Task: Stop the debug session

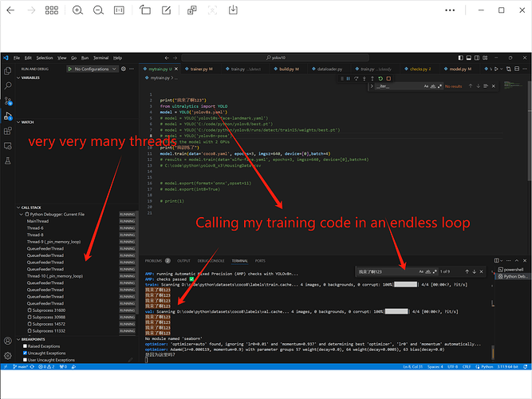Action: click(x=388, y=78)
